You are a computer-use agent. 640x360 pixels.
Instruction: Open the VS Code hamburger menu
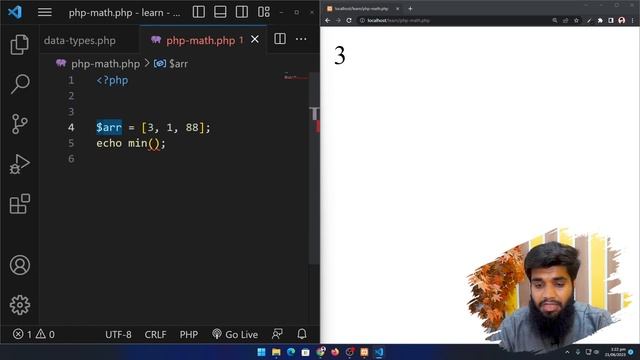pyautogui.click(x=44, y=12)
